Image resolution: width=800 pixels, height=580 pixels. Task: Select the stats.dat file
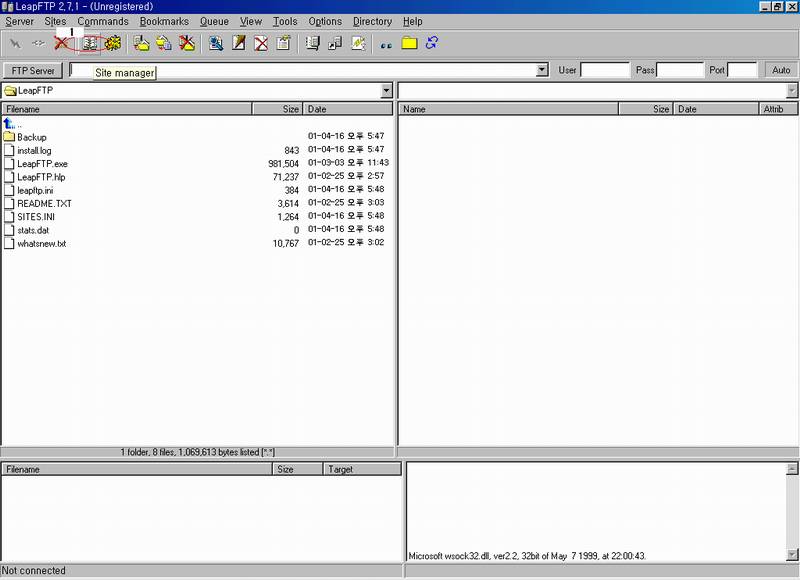pyautogui.click(x=33, y=230)
